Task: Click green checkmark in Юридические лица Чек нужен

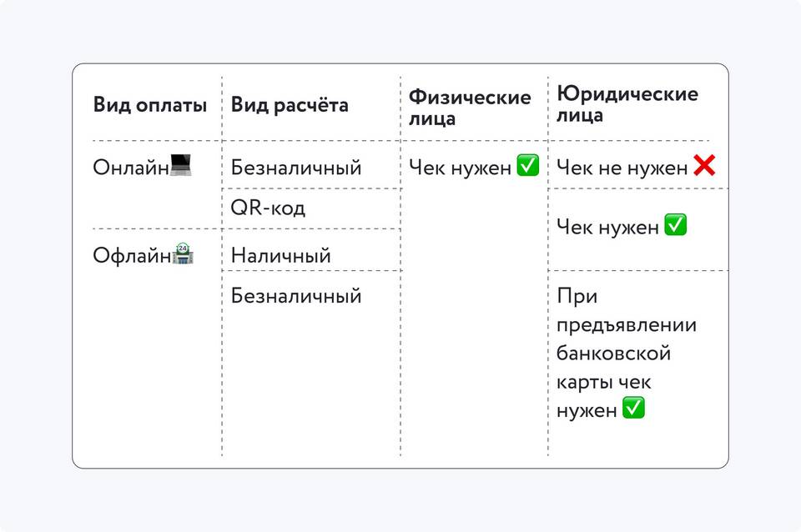Action: [x=675, y=225]
